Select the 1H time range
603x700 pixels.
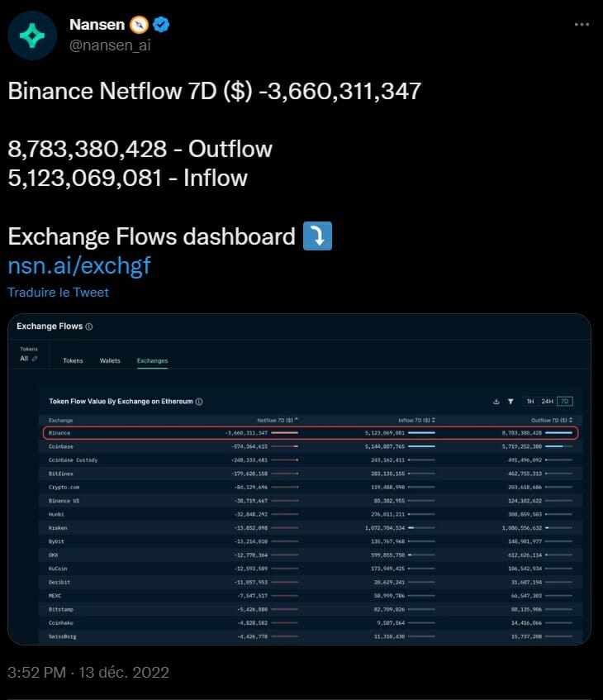[530, 402]
